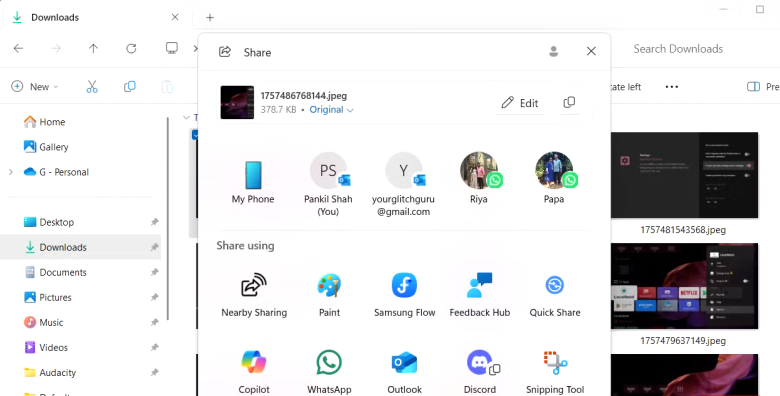Open Audacity folder in sidebar
Viewport: 780px width, 396px height.
tap(50, 373)
